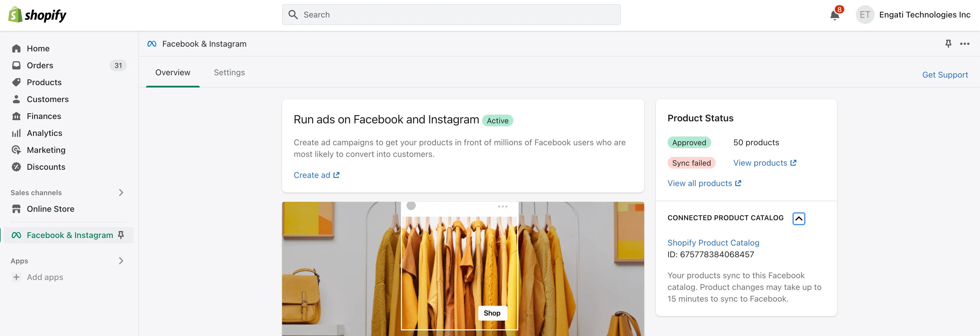The image size is (980, 336).
Task: Expand the Apps chevron
Action: tap(121, 261)
